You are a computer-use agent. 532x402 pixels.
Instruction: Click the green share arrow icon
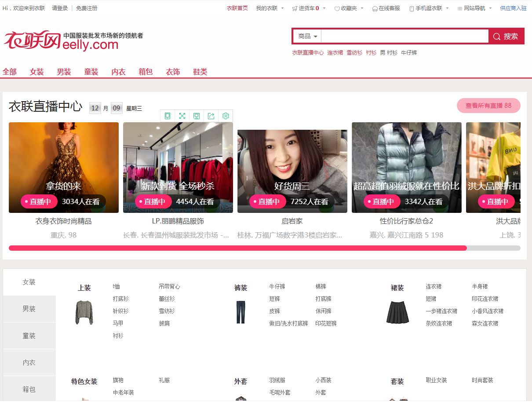[x=211, y=116]
